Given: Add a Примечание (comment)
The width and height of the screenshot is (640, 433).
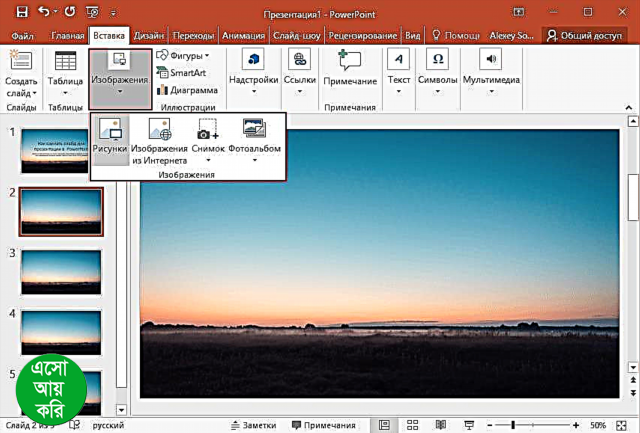Looking at the screenshot, I should (350, 68).
